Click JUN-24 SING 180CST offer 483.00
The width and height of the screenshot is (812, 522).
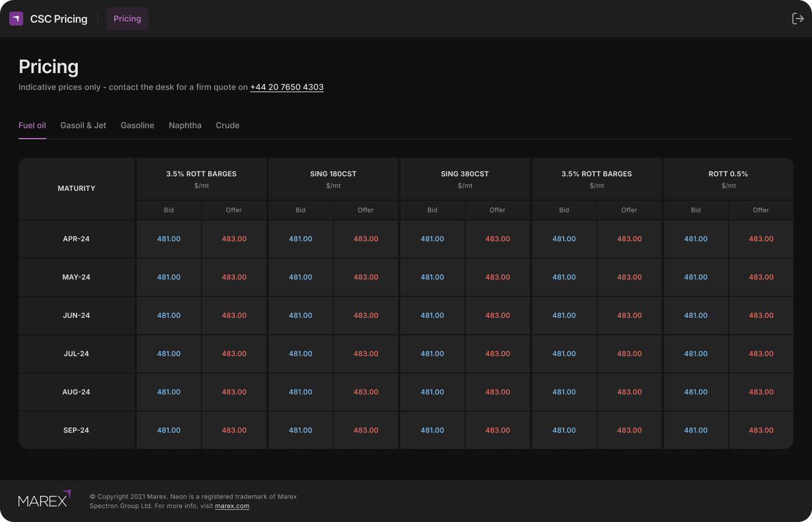point(366,316)
